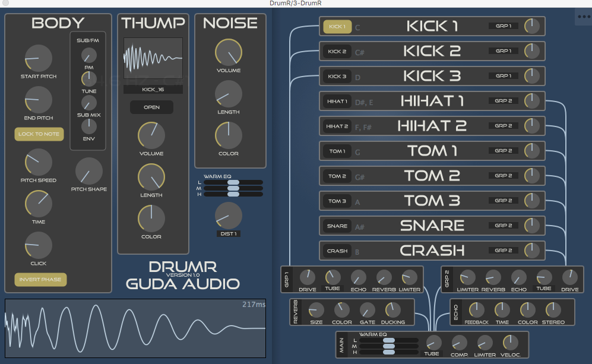592x364 pixels.
Task: Open the KICK_16 sample selector
Action: point(153,90)
